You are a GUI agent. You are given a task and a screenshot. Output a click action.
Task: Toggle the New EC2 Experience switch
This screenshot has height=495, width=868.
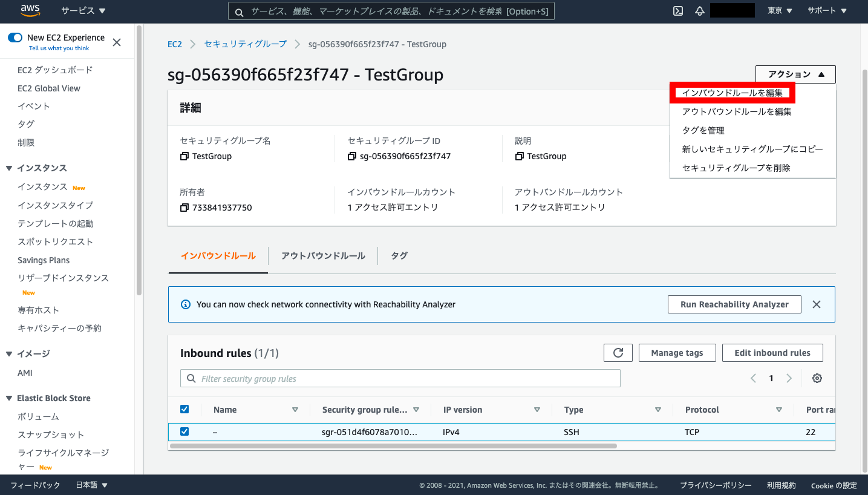[15, 38]
